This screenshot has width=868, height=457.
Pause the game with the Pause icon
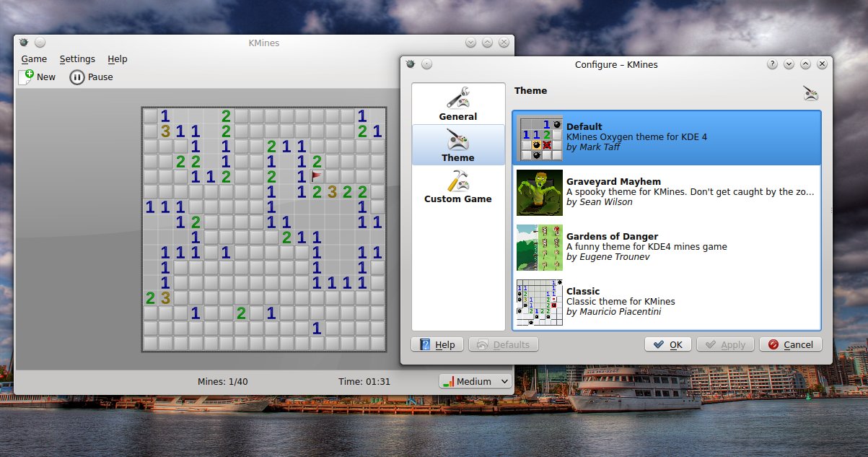[77, 77]
